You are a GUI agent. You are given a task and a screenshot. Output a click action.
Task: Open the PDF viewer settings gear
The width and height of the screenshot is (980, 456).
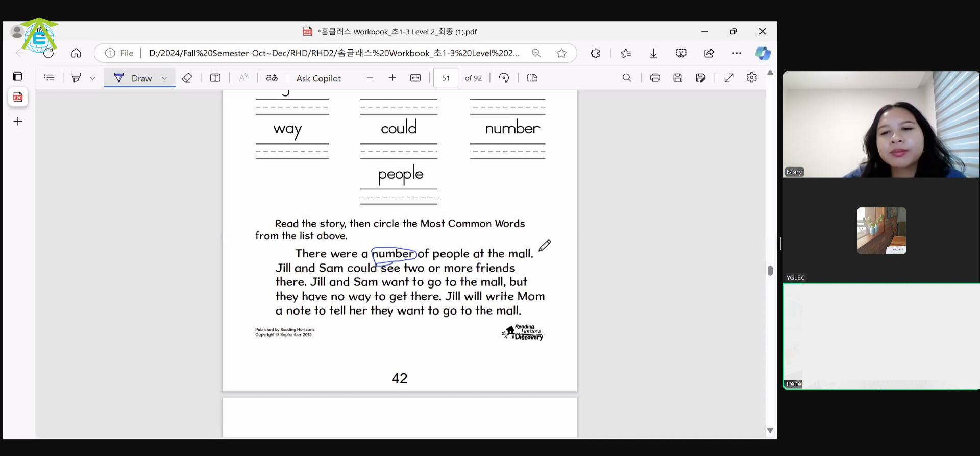point(751,78)
